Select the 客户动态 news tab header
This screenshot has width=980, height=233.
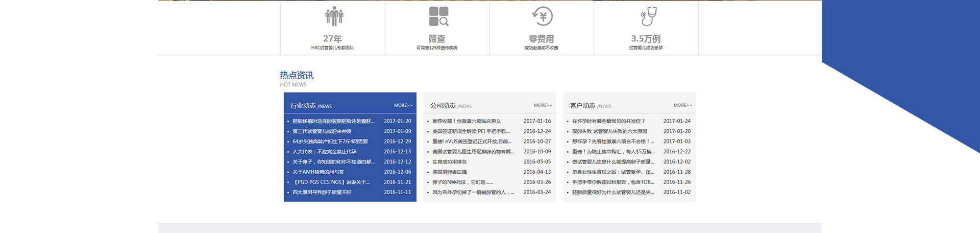[x=582, y=106]
